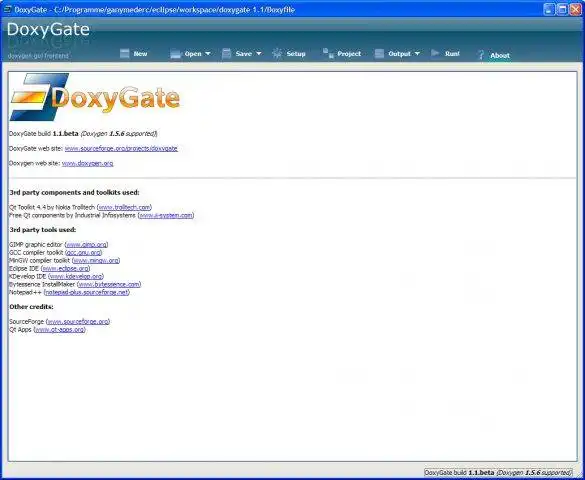
Task: Open the notepad-plus.sourceforge.net link
Action: 87,292
